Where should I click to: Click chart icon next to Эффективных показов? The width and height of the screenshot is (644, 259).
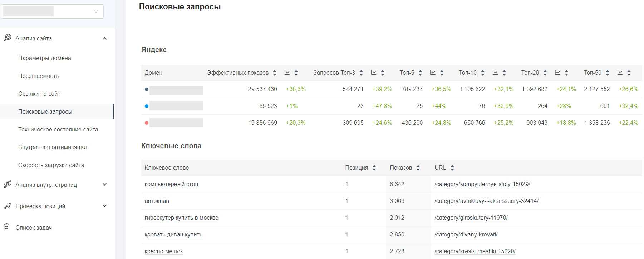(x=287, y=73)
